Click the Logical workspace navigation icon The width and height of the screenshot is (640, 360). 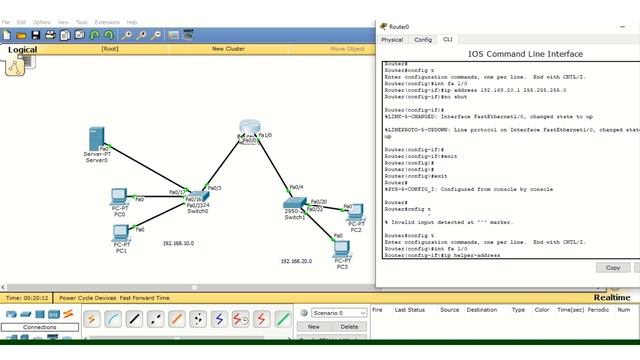point(15,67)
